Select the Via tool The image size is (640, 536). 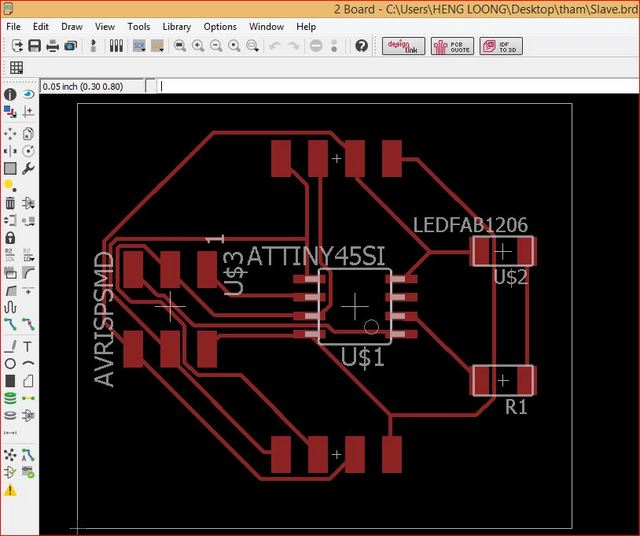10,398
